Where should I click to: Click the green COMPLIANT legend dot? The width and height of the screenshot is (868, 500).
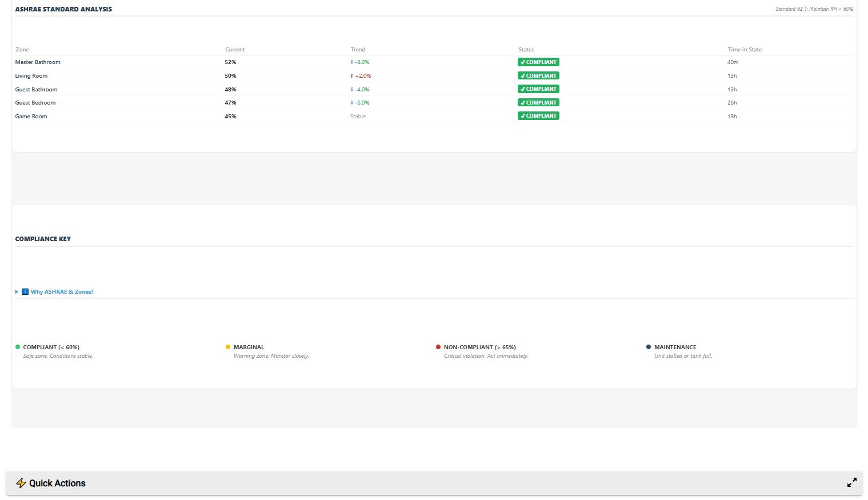(x=18, y=347)
